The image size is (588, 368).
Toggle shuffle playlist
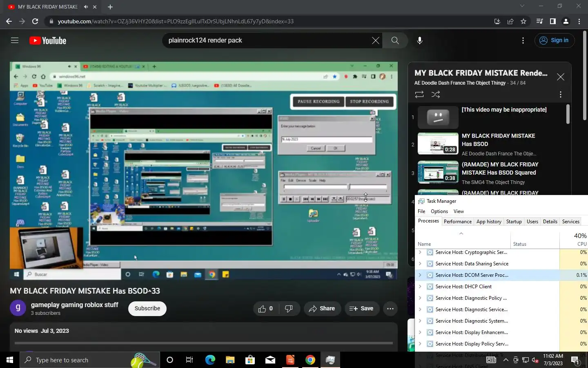436,94
